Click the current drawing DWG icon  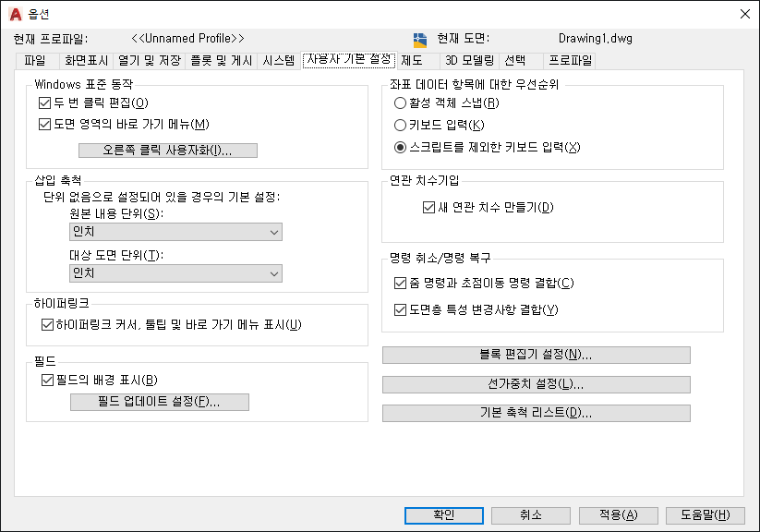click(420, 40)
